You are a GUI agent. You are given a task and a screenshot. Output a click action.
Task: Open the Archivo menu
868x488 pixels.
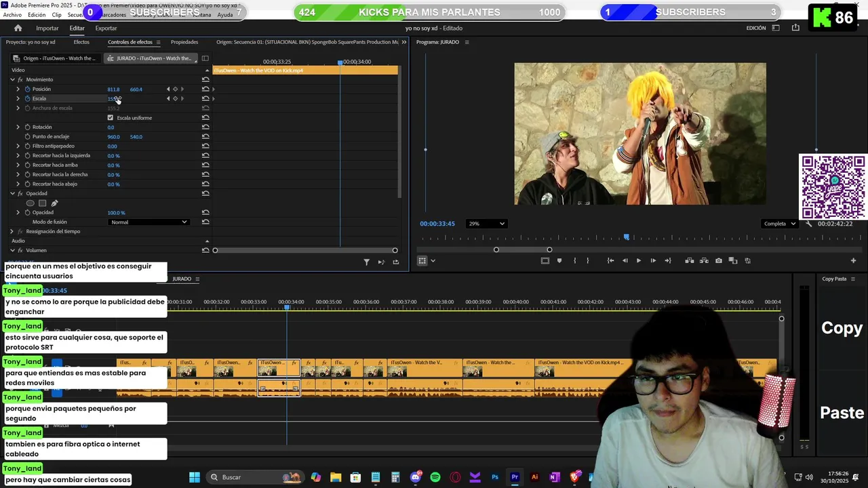click(x=12, y=14)
